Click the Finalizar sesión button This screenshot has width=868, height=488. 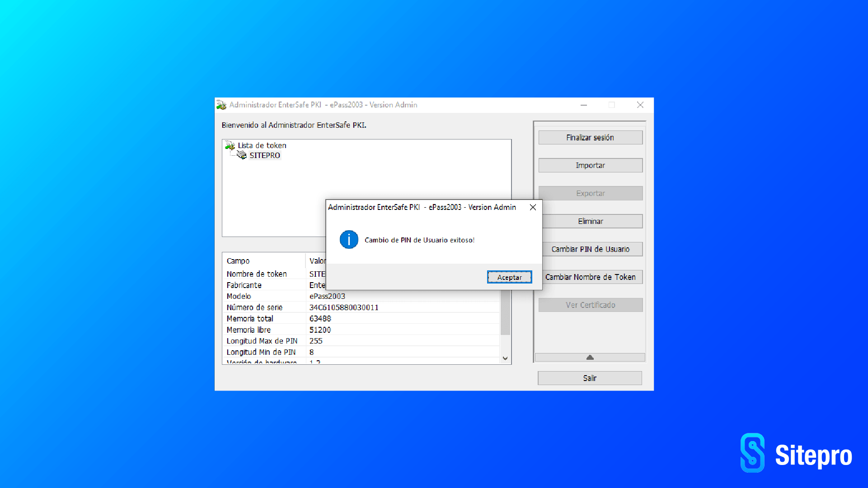point(590,138)
